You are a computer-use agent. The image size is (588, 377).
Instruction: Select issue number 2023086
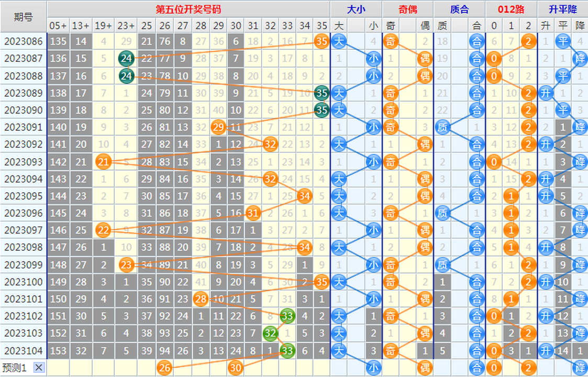(23, 41)
